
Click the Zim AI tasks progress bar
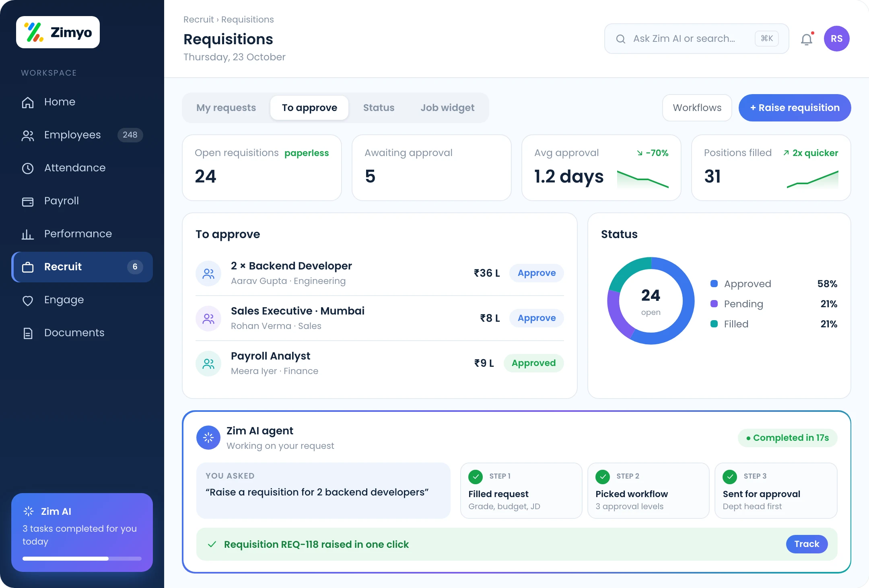pyautogui.click(x=82, y=559)
